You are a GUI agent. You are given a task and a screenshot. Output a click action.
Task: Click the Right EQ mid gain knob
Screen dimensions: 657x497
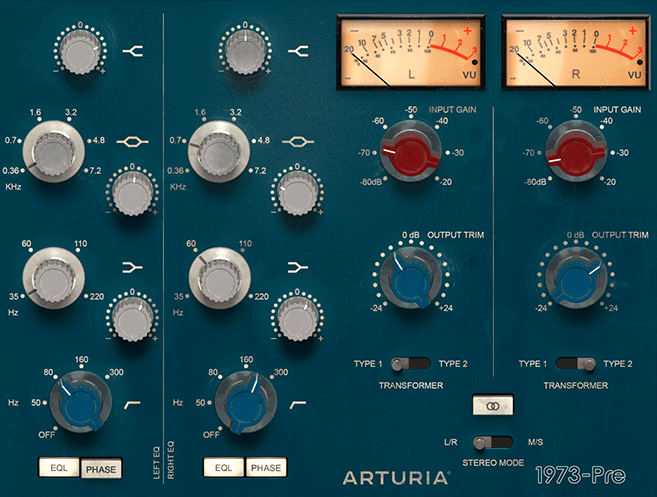[x=297, y=194]
